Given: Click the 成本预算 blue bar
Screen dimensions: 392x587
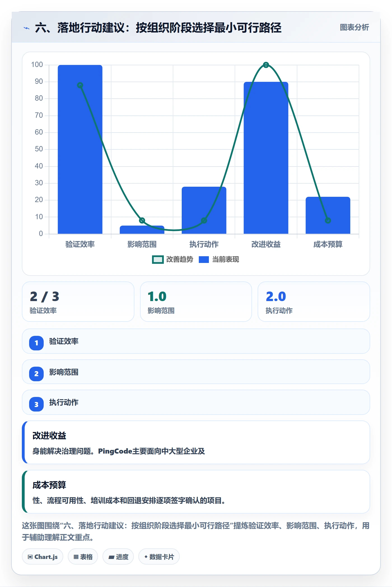Looking at the screenshot, I should pyautogui.click(x=328, y=215).
